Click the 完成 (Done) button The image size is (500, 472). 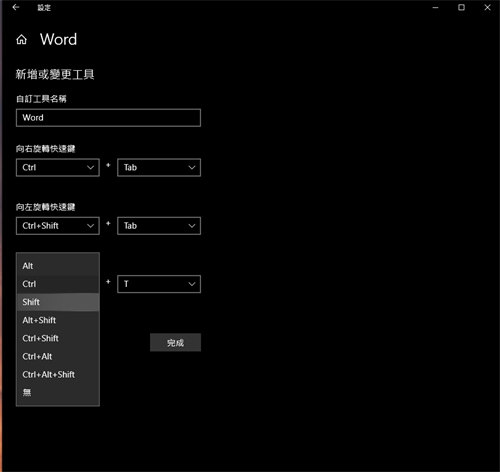175,343
